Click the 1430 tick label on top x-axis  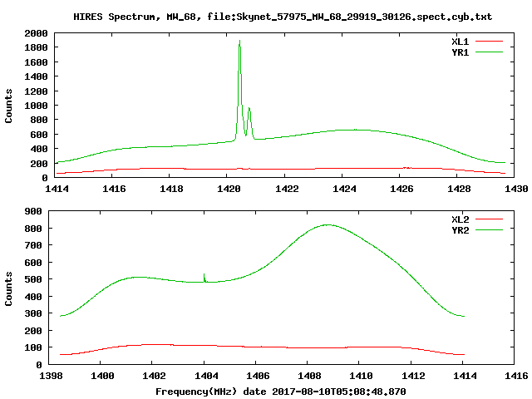(x=516, y=189)
